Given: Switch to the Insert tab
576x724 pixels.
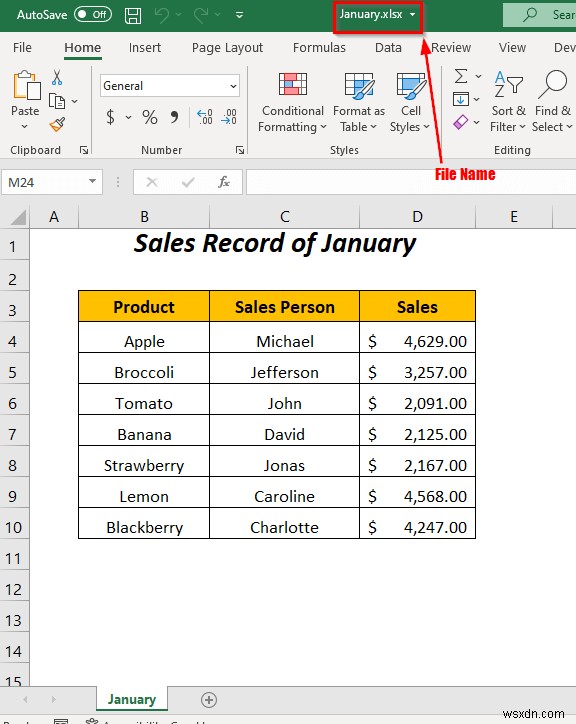Looking at the screenshot, I should [145, 48].
